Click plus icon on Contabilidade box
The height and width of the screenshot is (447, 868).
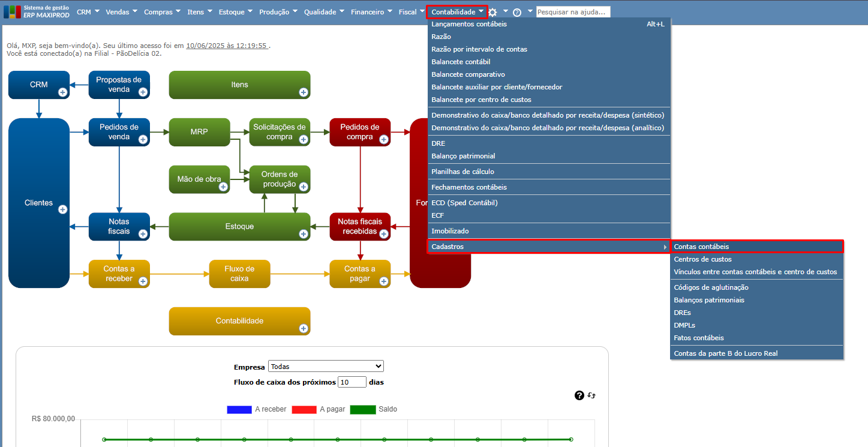tap(303, 328)
